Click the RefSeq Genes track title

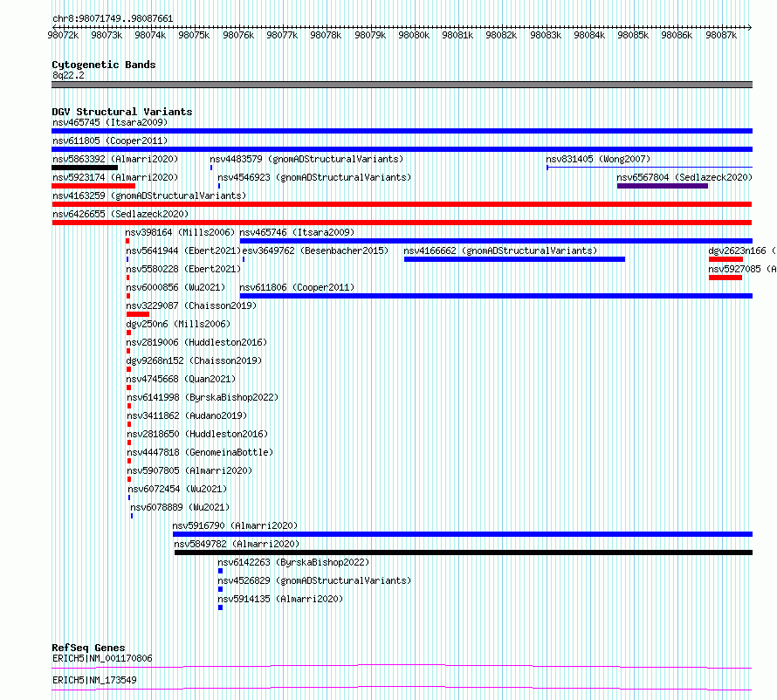tap(88, 648)
